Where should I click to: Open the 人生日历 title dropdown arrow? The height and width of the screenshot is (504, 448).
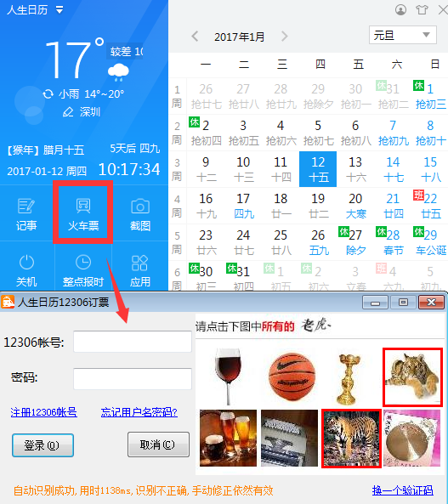coord(60,10)
